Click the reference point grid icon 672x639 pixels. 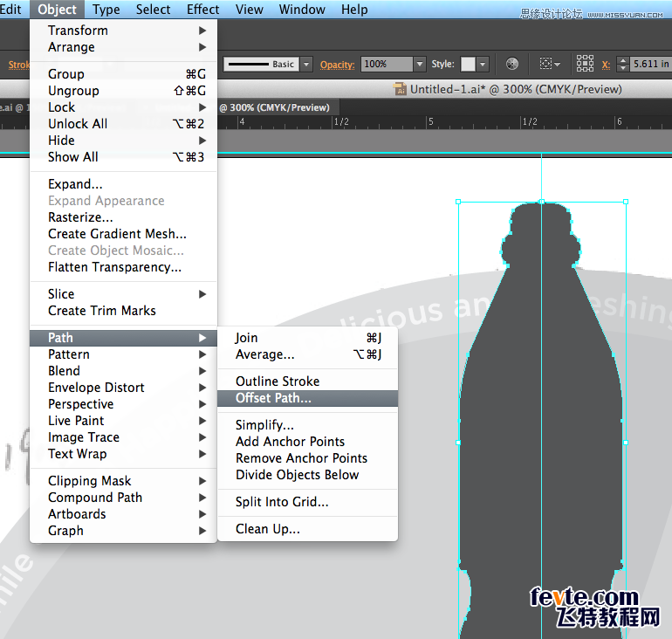tap(585, 64)
